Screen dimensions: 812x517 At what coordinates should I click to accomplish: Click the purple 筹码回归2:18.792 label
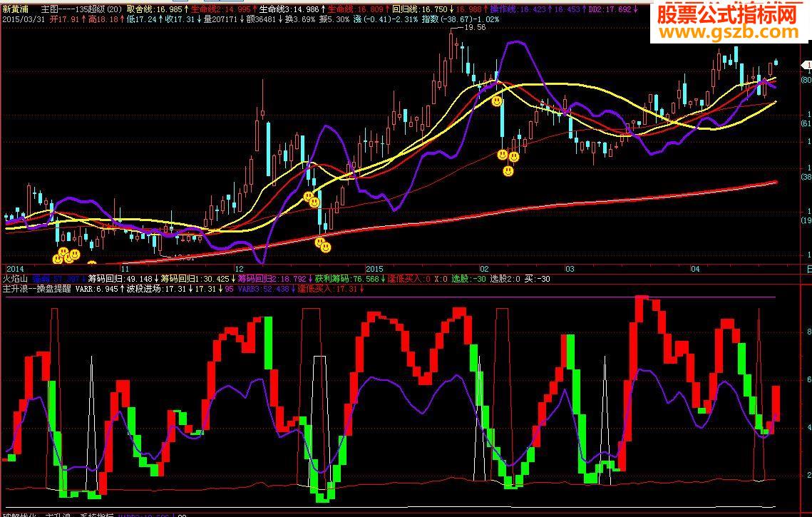coord(272,279)
